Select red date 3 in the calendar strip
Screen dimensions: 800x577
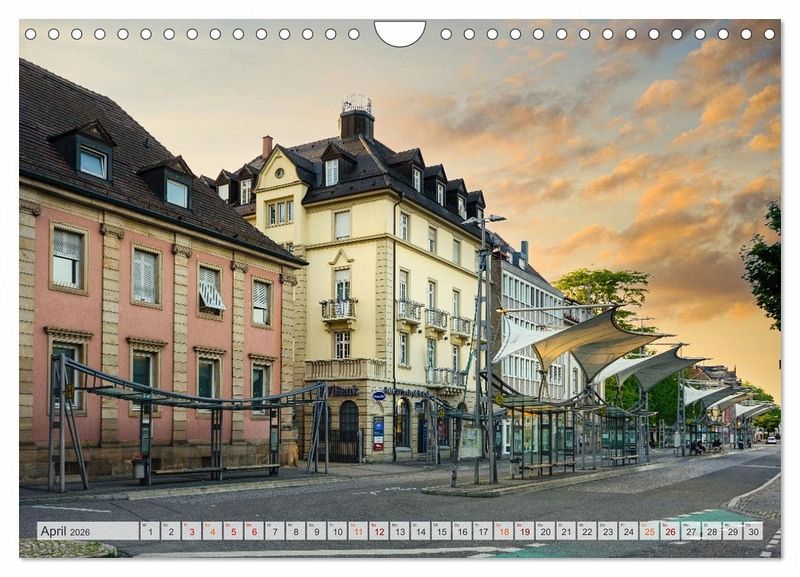click(192, 531)
